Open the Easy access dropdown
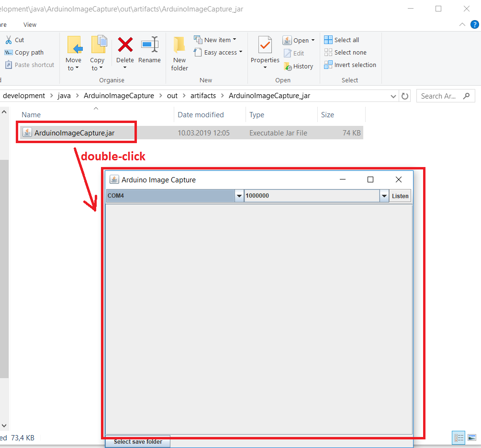 [x=218, y=53]
